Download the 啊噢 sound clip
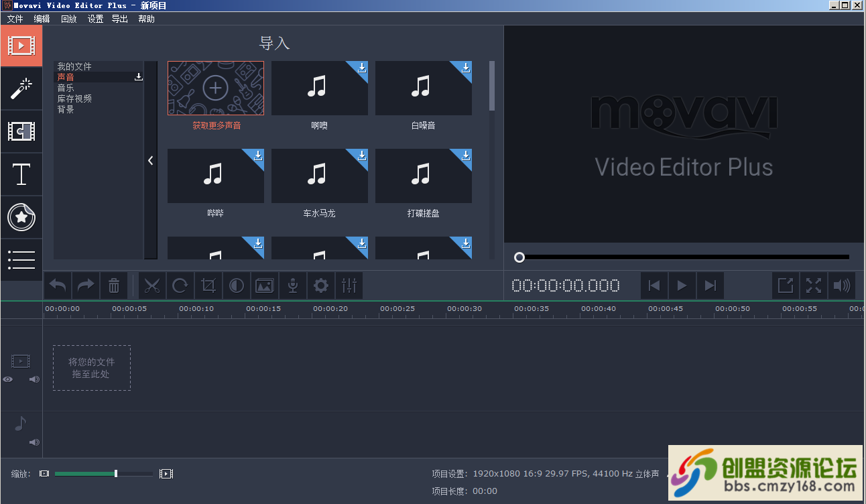 click(x=362, y=68)
